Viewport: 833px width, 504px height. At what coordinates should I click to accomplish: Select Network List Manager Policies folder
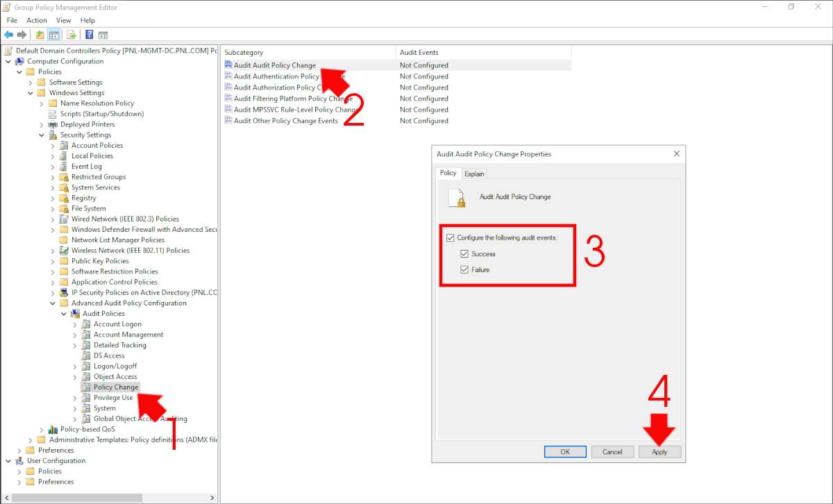118,240
